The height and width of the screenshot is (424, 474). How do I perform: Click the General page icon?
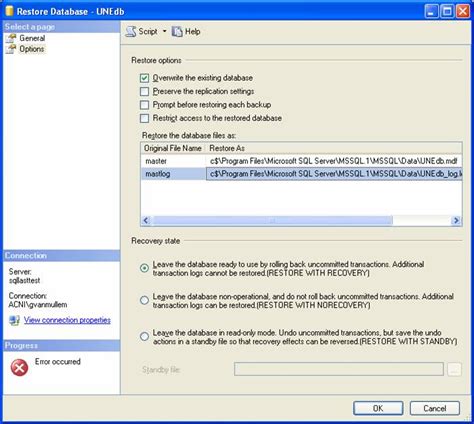point(11,38)
